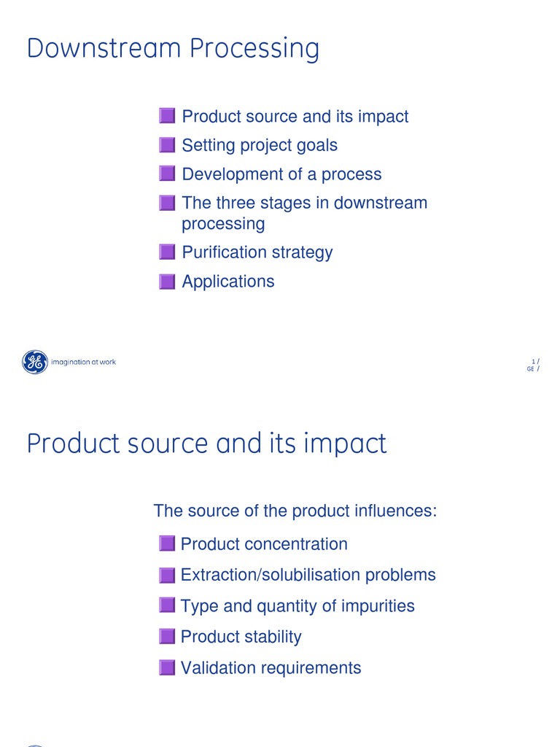Click the bullet before Product concentration
This screenshot has width=560, height=747.
pyautogui.click(x=167, y=543)
